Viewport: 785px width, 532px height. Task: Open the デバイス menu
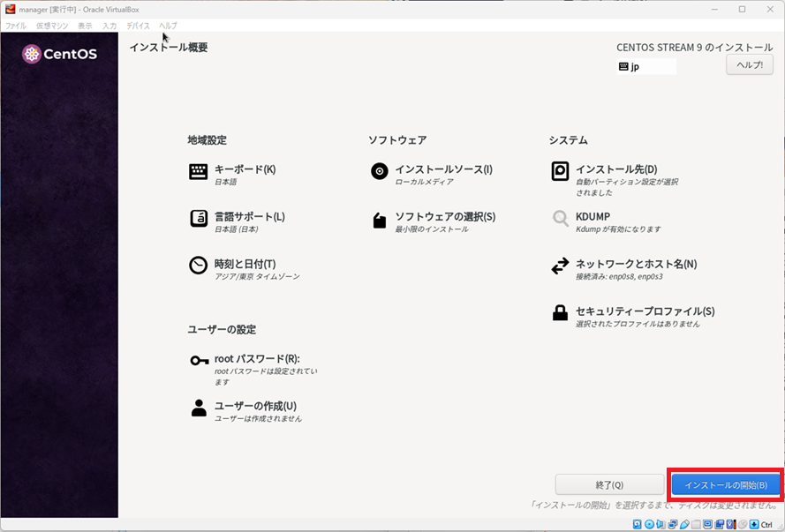[x=138, y=26]
